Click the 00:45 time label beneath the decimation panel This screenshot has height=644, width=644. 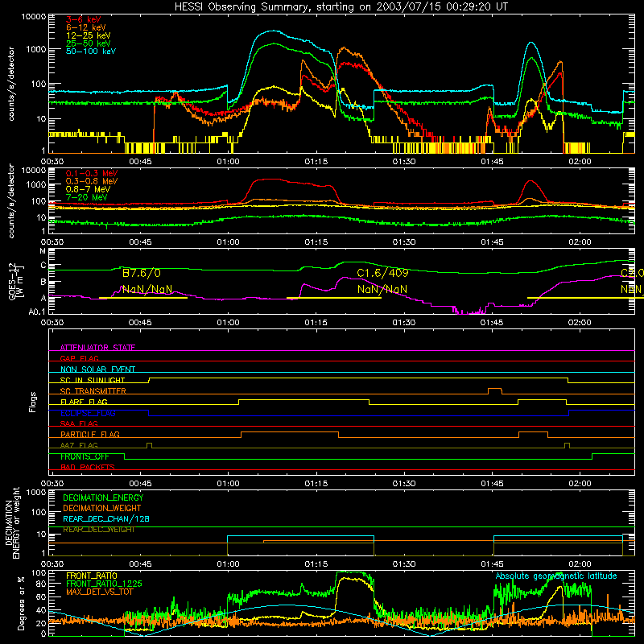pos(140,564)
